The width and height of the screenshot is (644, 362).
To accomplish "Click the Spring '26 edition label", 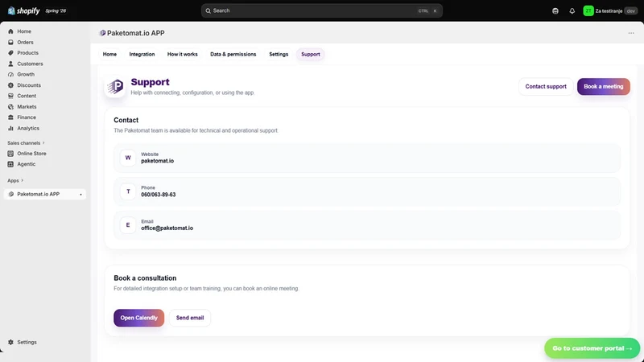I will (x=56, y=11).
